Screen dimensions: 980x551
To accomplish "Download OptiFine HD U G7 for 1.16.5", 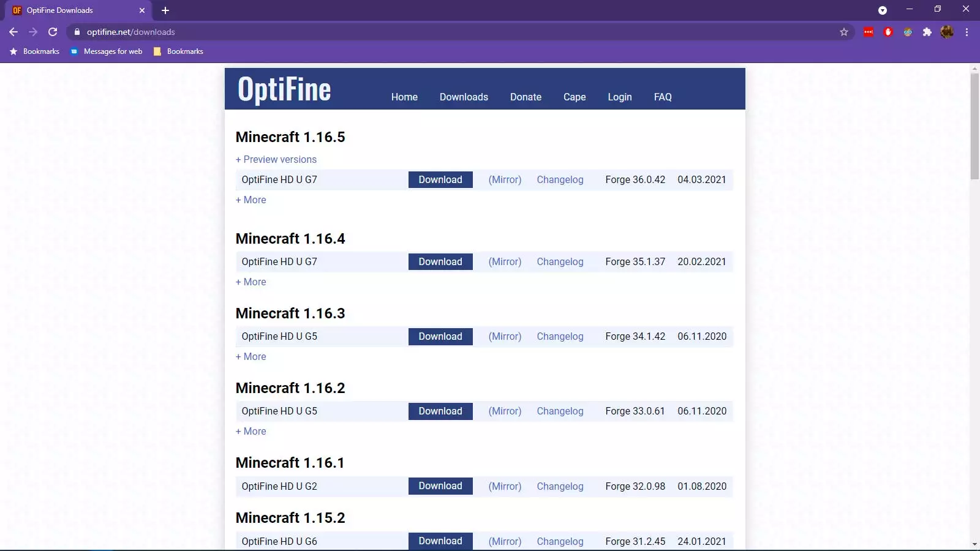I will [x=440, y=179].
